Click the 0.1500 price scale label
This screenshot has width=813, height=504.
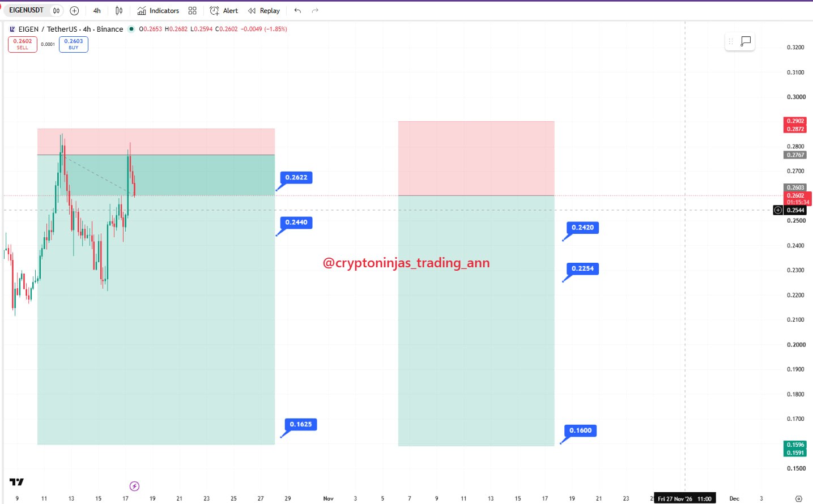point(795,468)
